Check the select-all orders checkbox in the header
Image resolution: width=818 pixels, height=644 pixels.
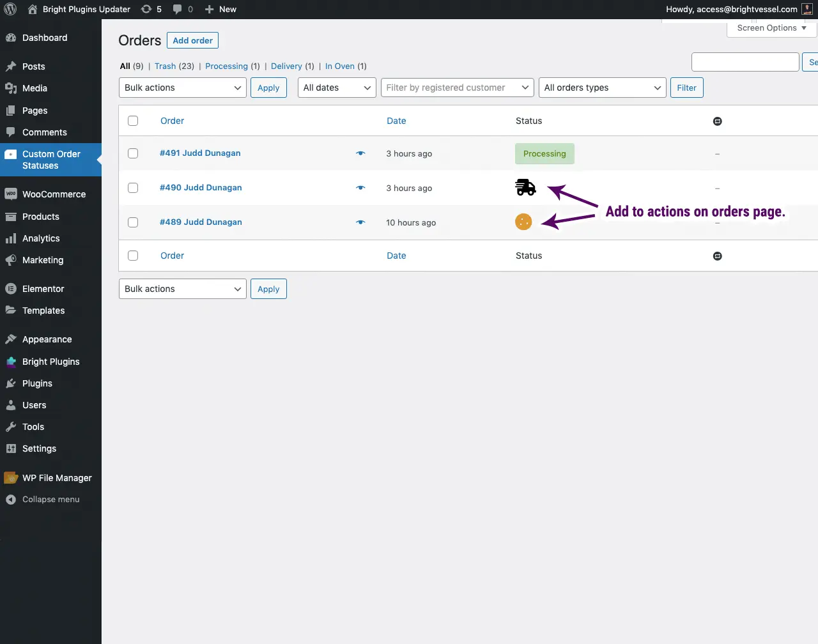(x=133, y=121)
